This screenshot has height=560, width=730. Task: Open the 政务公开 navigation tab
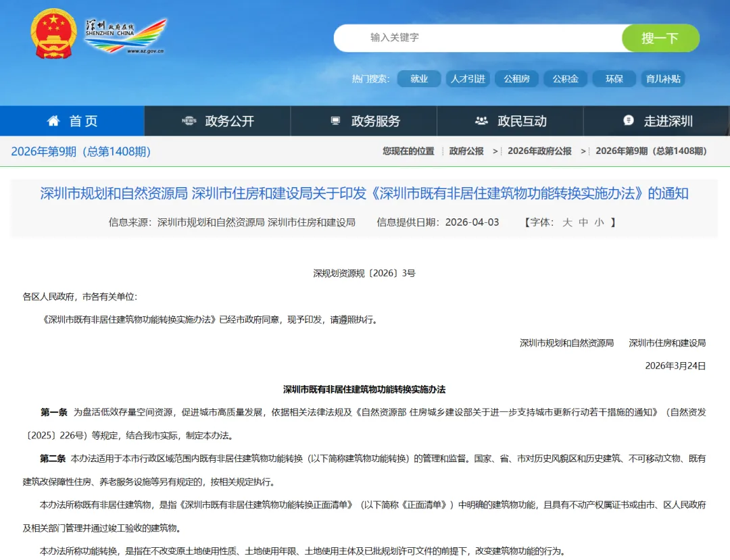[x=218, y=121]
